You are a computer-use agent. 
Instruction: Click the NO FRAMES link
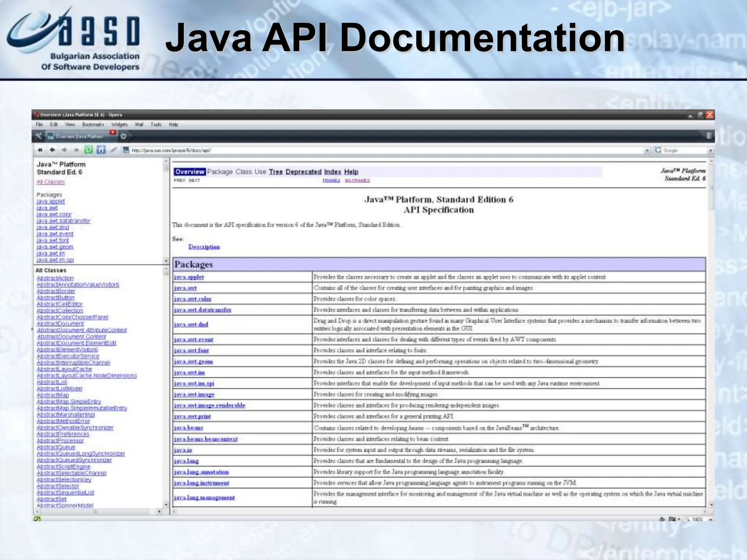(x=357, y=180)
